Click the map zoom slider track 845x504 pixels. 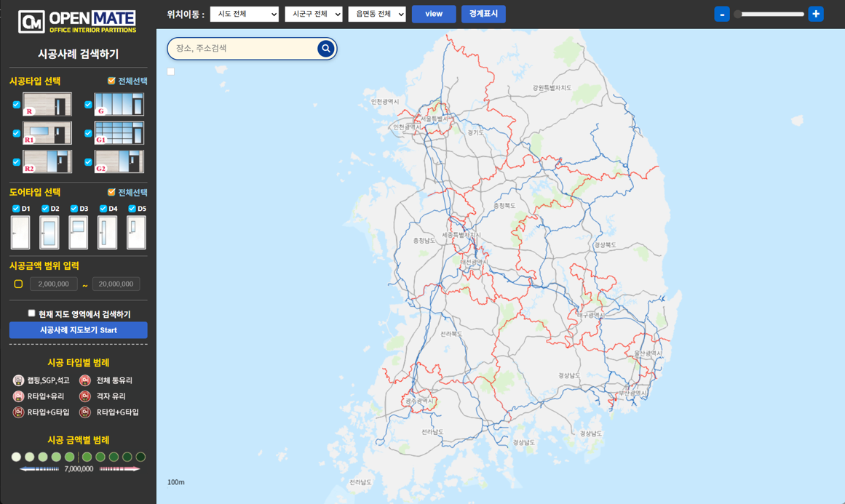pyautogui.click(x=770, y=15)
